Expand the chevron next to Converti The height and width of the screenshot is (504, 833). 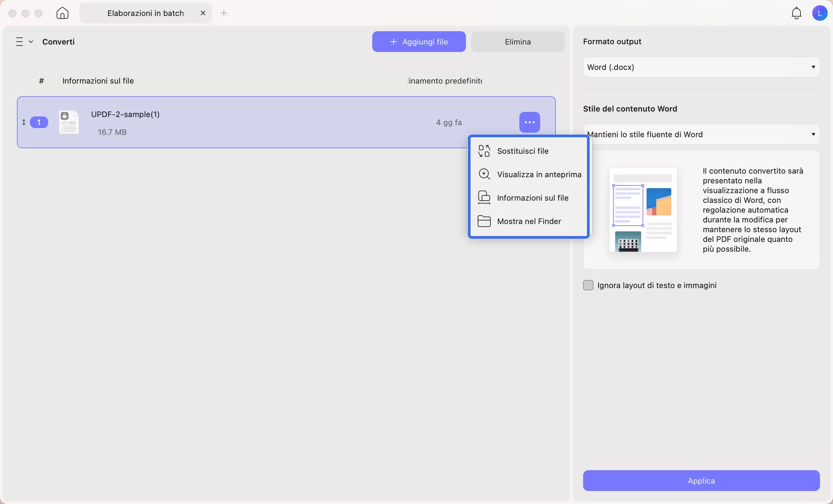[31, 42]
